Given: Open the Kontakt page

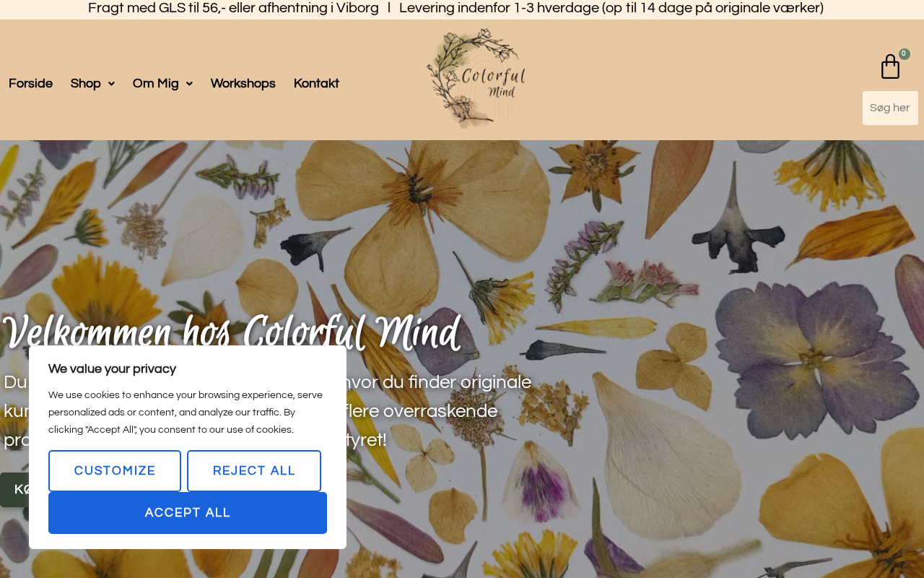Looking at the screenshot, I should click(316, 84).
